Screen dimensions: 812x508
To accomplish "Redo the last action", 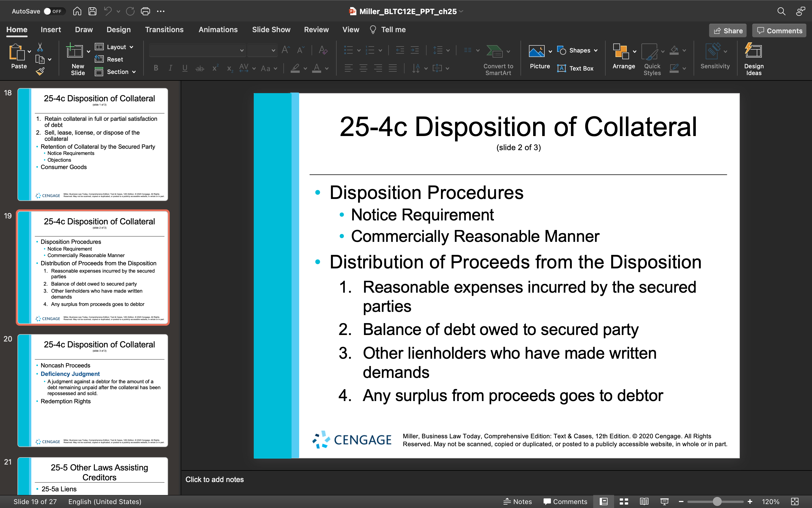I will [x=130, y=11].
